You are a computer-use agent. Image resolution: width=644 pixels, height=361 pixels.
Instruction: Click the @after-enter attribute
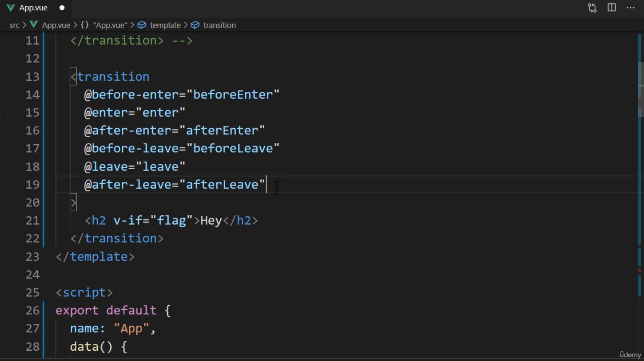(x=128, y=131)
